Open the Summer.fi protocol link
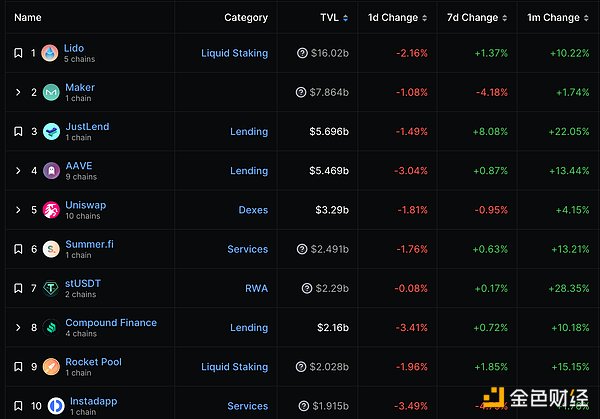The width and height of the screenshot is (600, 419). click(x=89, y=244)
